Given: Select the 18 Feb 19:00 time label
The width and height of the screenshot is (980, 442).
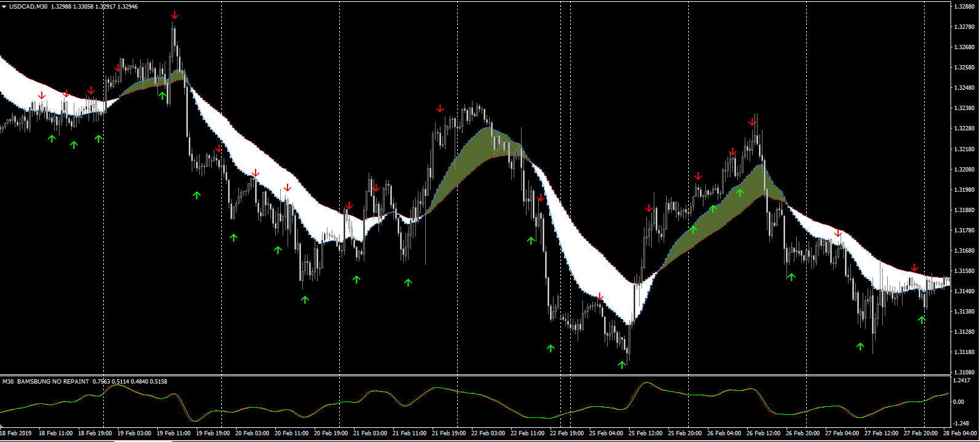Looking at the screenshot, I should point(95,433).
